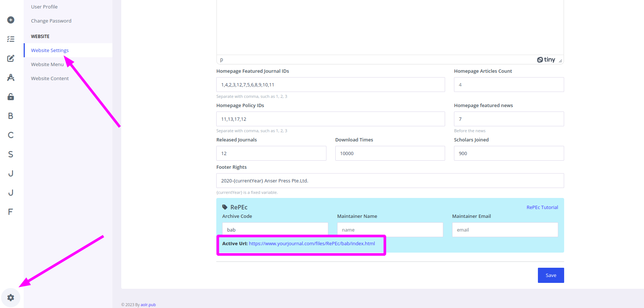Click the letter C sidebar icon
The height and width of the screenshot is (308, 644).
point(11,135)
